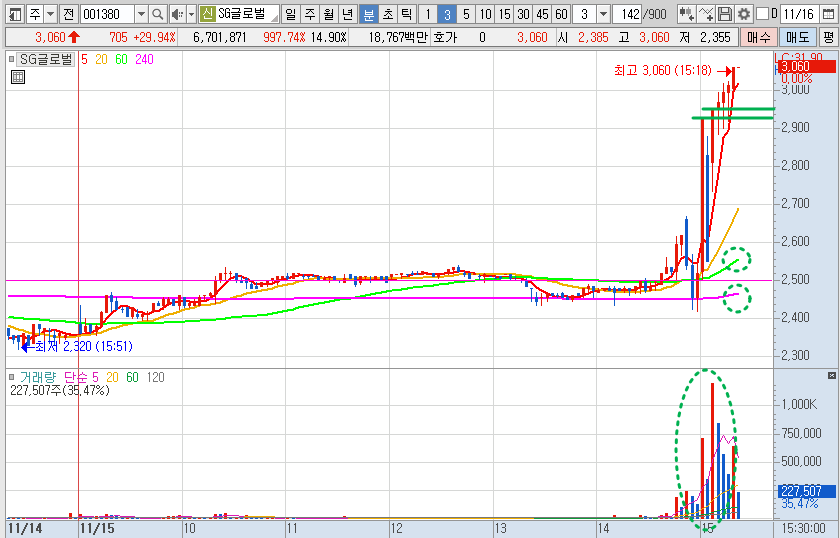Click the 매도 sell button
This screenshot has height=538, width=840.
point(797,37)
